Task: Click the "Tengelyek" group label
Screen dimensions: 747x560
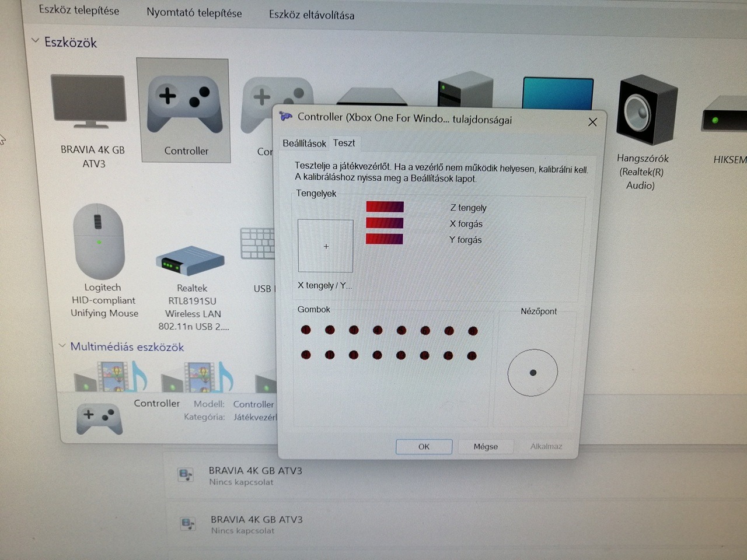Action: coord(316,193)
